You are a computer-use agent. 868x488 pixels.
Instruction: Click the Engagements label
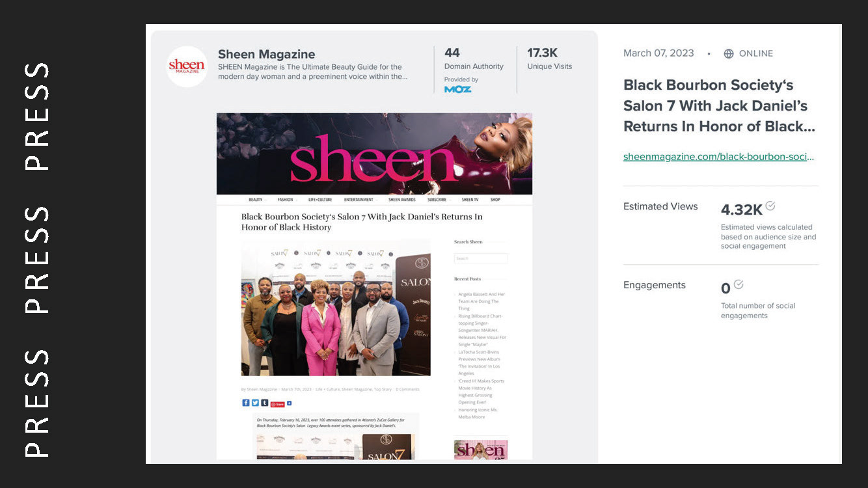[x=655, y=285]
